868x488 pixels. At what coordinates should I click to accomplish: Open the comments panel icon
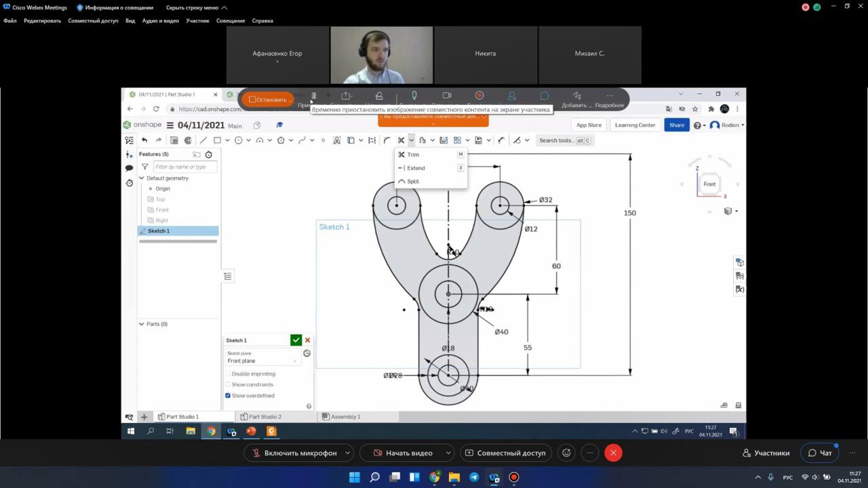click(x=129, y=167)
